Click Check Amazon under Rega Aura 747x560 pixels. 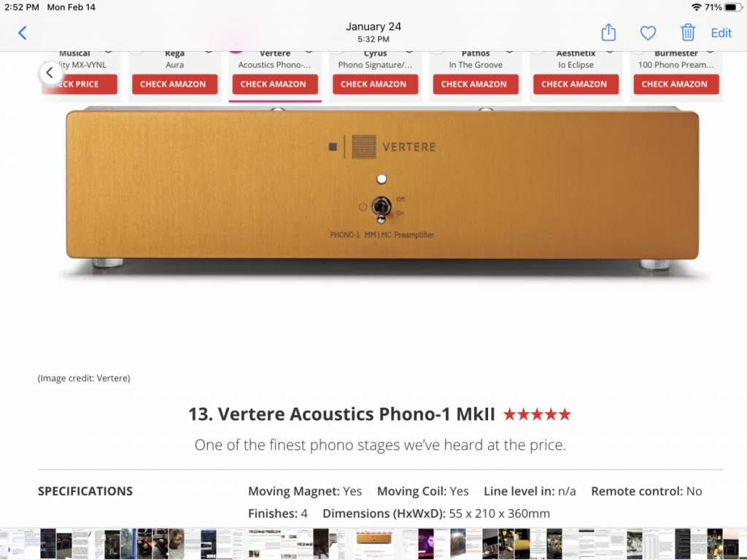pos(175,85)
